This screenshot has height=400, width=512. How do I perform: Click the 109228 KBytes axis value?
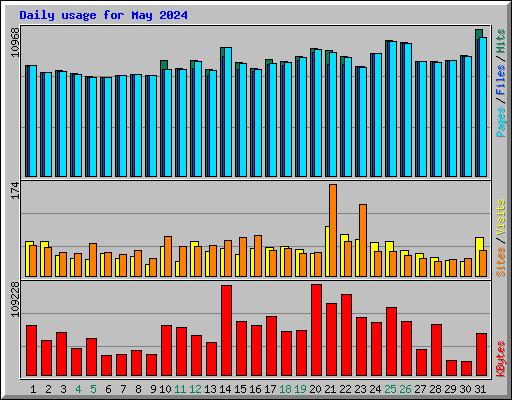click(15, 300)
